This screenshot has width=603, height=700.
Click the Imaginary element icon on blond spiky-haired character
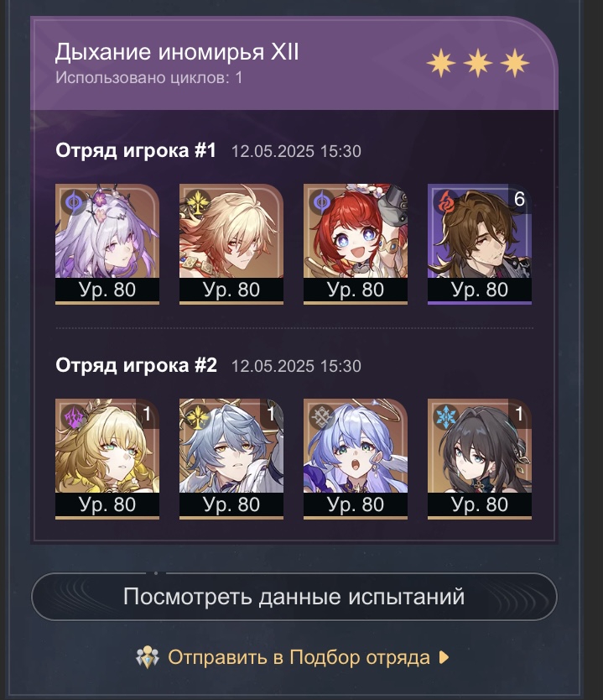[197, 202]
